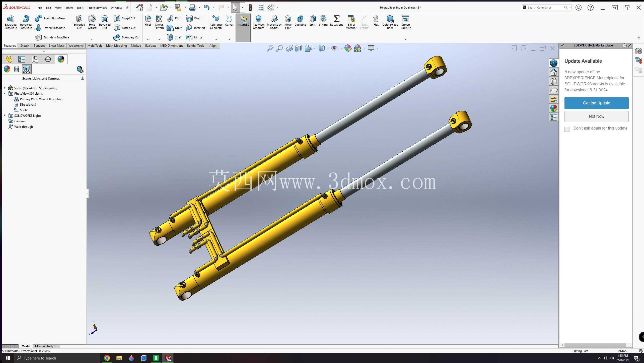Image resolution: width=644 pixels, height=363 pixels.
Task: Select the Lofted Cut tool
Action: click(x=124, y=28)
